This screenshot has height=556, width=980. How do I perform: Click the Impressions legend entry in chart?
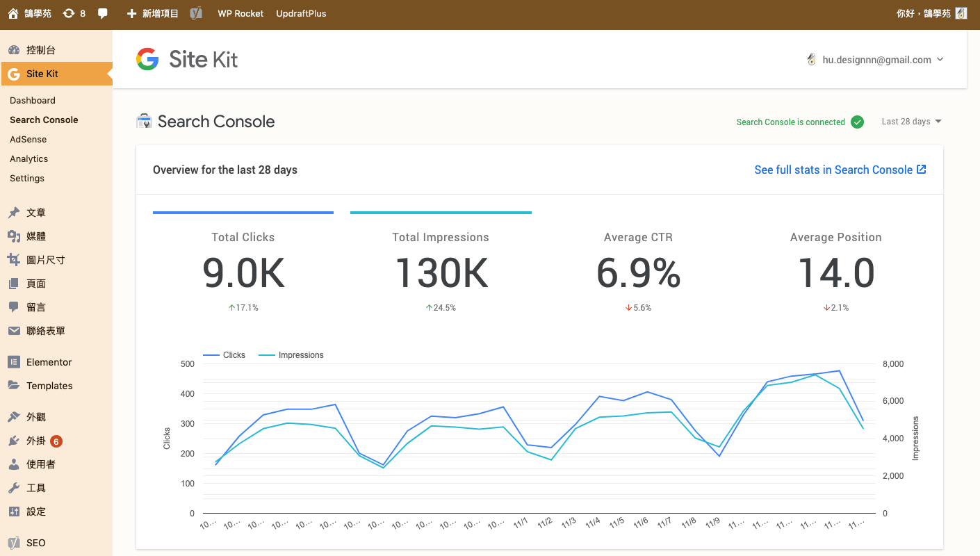291,355
